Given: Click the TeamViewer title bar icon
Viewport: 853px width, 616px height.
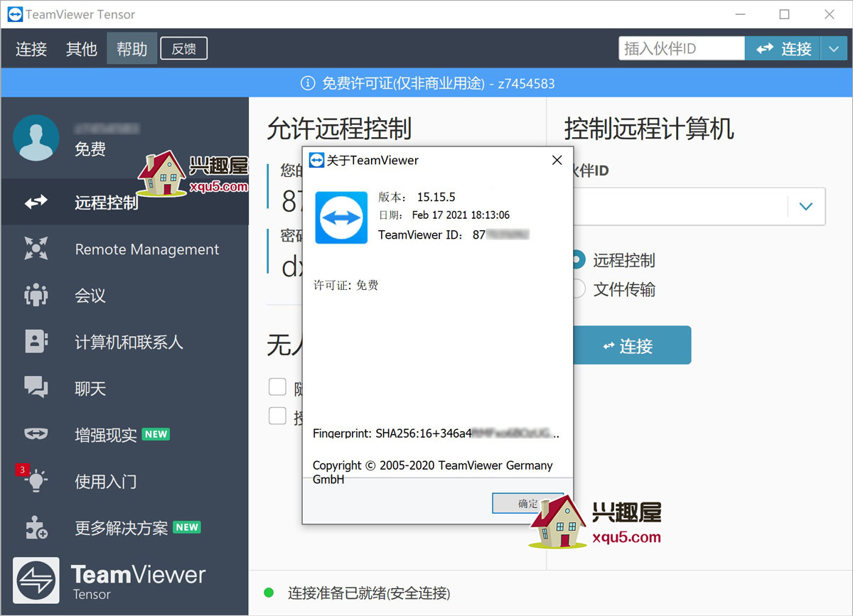Looking at the screenshot, I should tap(14, 14).
